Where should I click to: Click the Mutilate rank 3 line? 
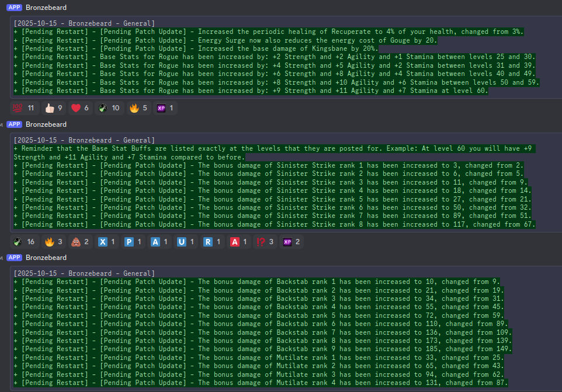(259, 374)
